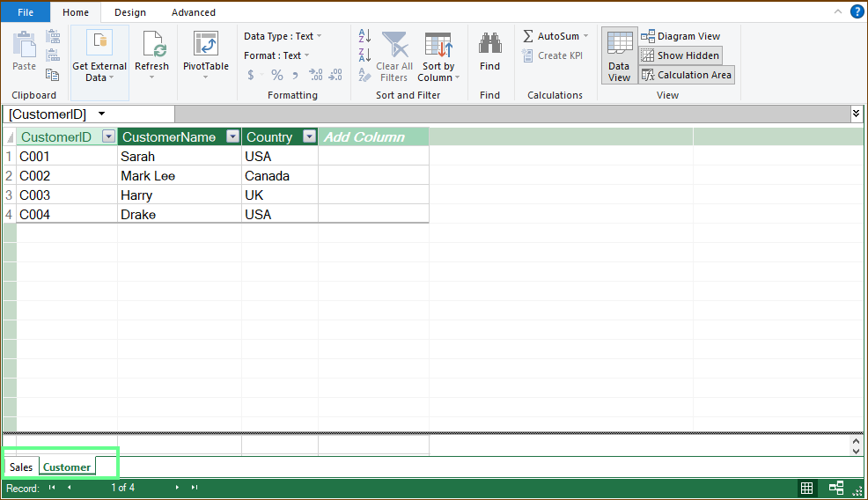Clear All Filters

tap(394, 56)
